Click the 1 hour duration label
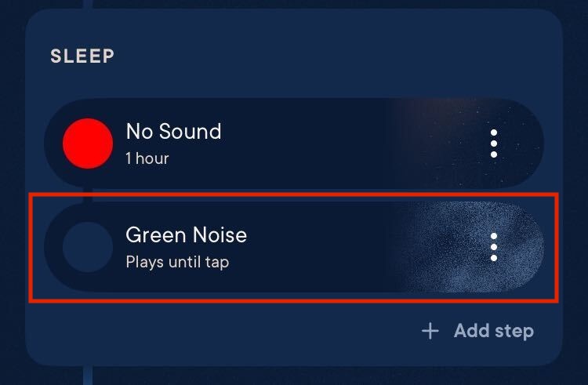The image size is (588, 385). (x=147, y=158)
